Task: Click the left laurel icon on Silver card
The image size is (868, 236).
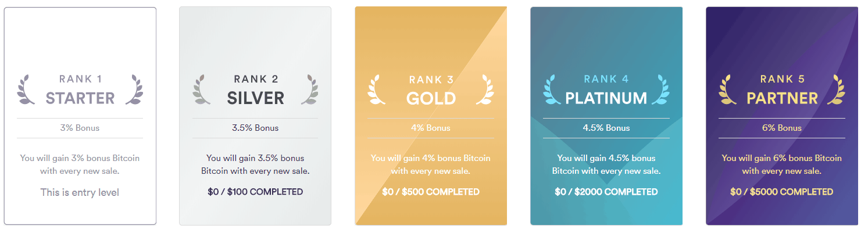Action: pos(202,90)
